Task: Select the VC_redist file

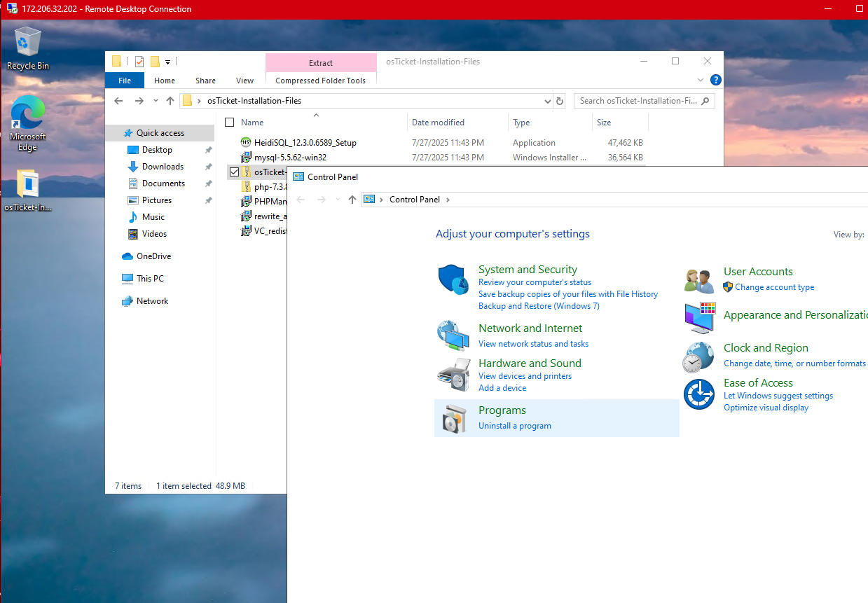Action: (263, 231)
